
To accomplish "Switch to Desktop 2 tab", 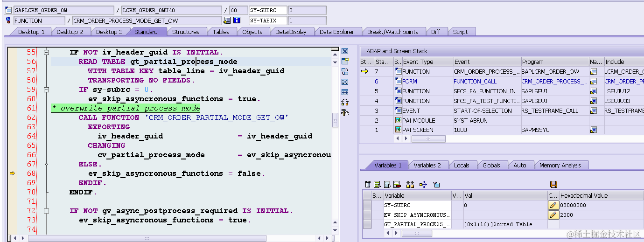I will [x=70, y=32].
